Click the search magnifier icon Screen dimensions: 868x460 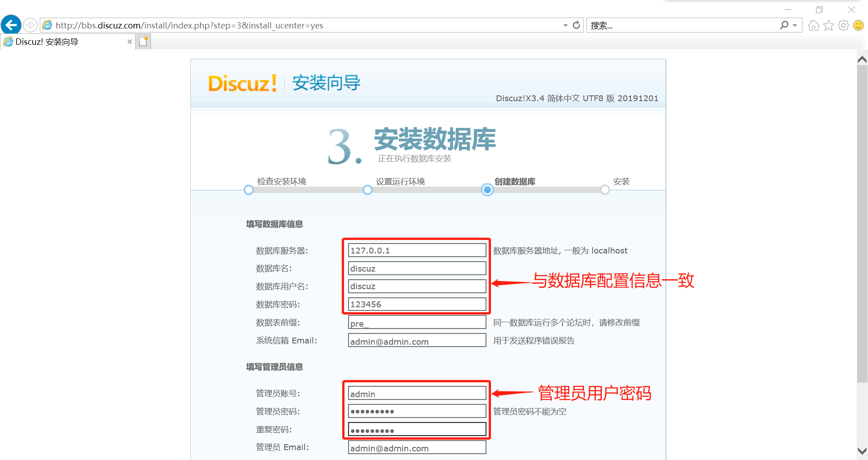click(x=784, y=25)
